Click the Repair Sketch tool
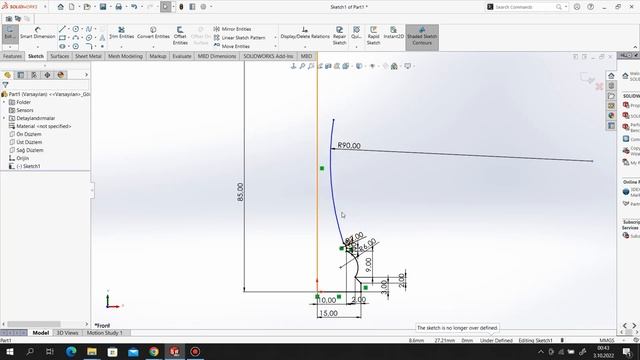Image resolution: width=640 pixels, height=360 pixels. [x=339, y=36]
